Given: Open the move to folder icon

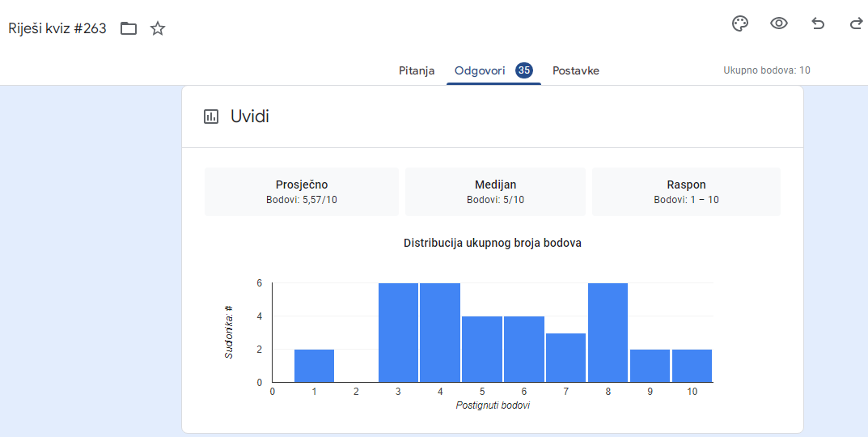Looking at the screenshot, I should click(x=129, y=28).
